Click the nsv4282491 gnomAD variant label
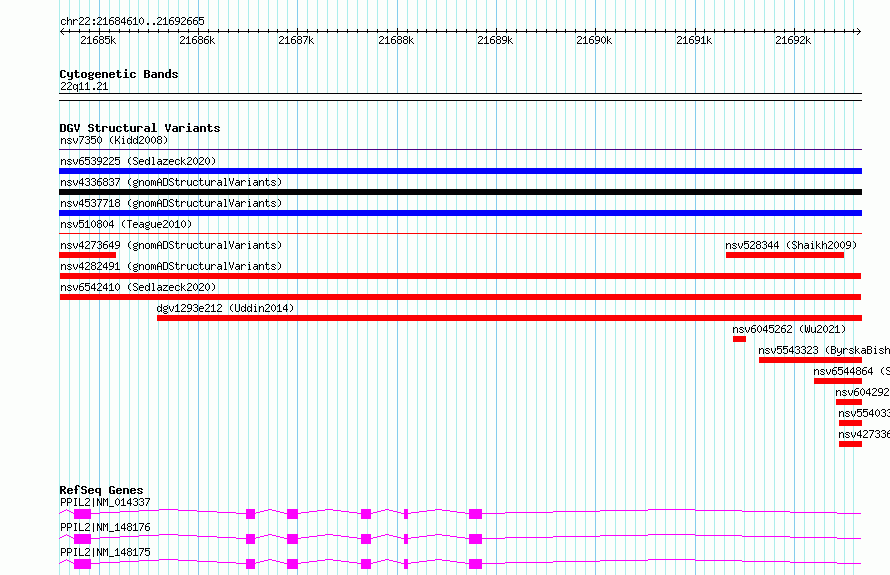890x575 pixels. click(171, 266)
